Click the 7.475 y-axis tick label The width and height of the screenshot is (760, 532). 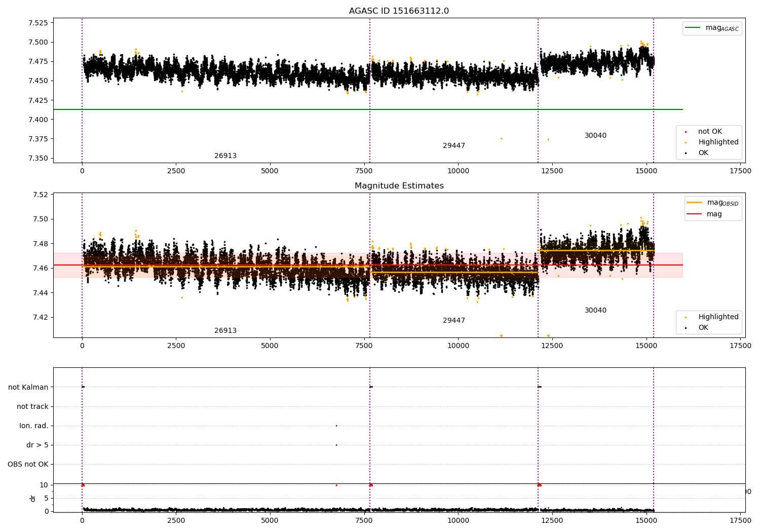click(x=38, y=62)
